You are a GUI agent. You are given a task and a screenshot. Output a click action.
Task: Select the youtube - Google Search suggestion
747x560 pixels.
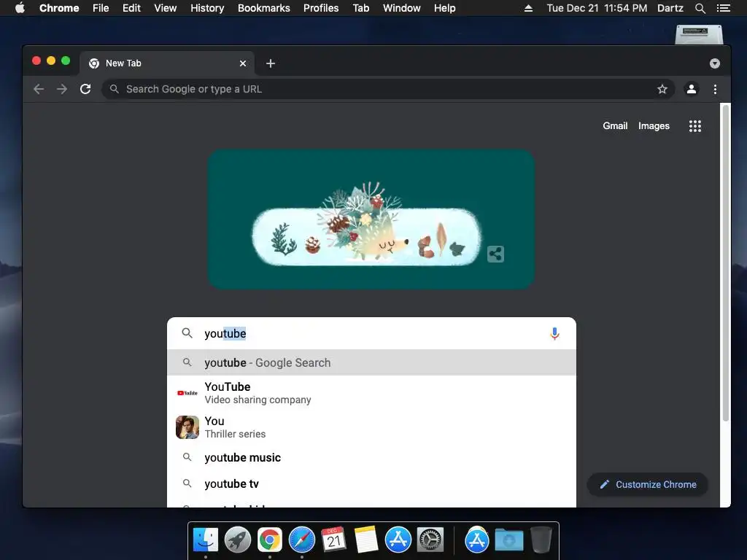coord(371,363)
